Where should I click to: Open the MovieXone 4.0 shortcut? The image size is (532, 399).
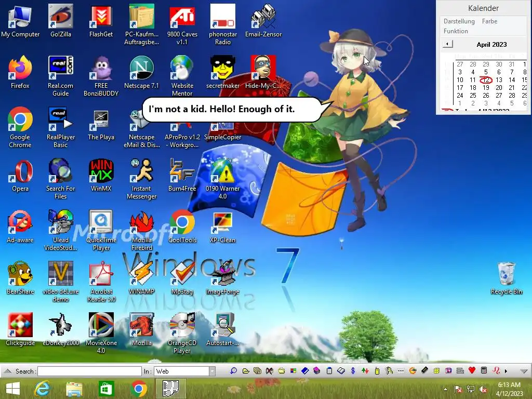click(101, 334)
